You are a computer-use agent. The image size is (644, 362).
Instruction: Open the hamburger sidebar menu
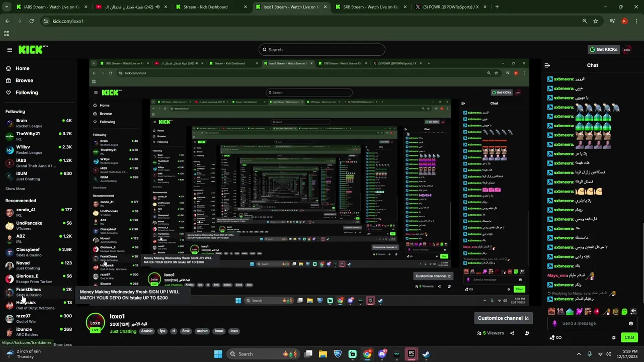tap(10, 50)
